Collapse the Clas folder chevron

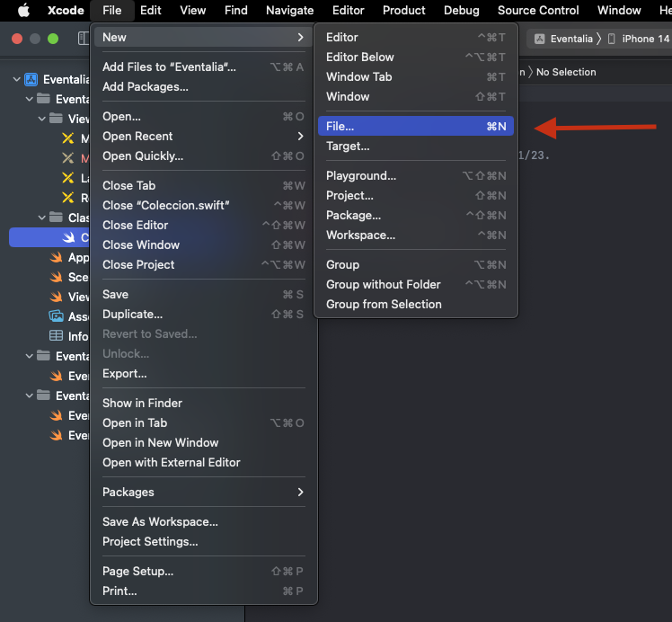pos(42,218)
